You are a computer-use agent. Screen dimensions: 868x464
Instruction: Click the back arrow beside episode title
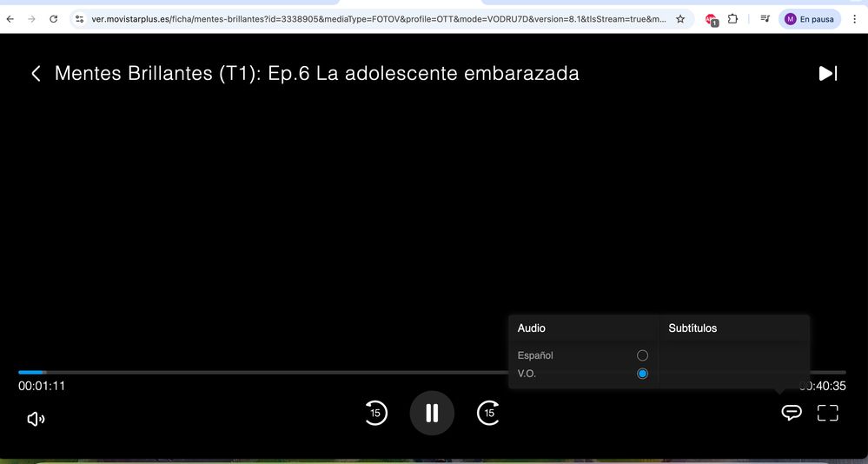click(36, 74)
